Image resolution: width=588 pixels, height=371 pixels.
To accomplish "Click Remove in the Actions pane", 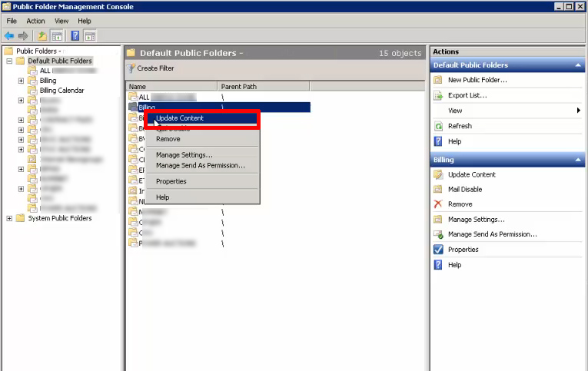I will tap(460, 204).
